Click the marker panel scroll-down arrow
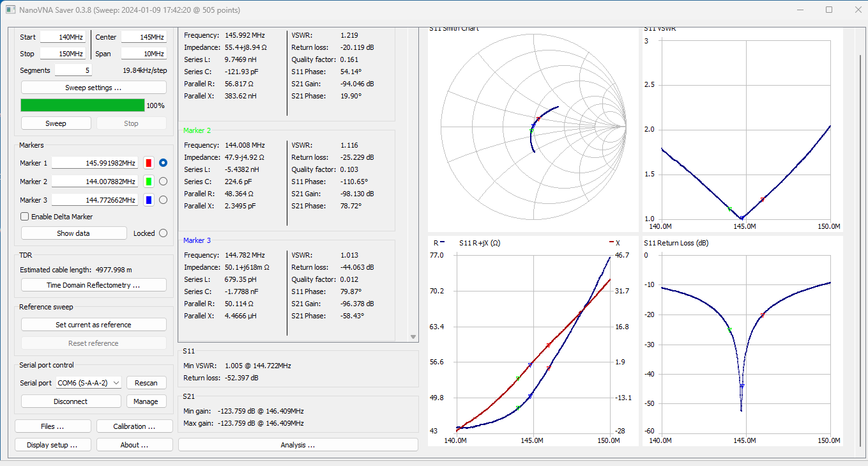 pyautogui.click(x=413, y=337)
